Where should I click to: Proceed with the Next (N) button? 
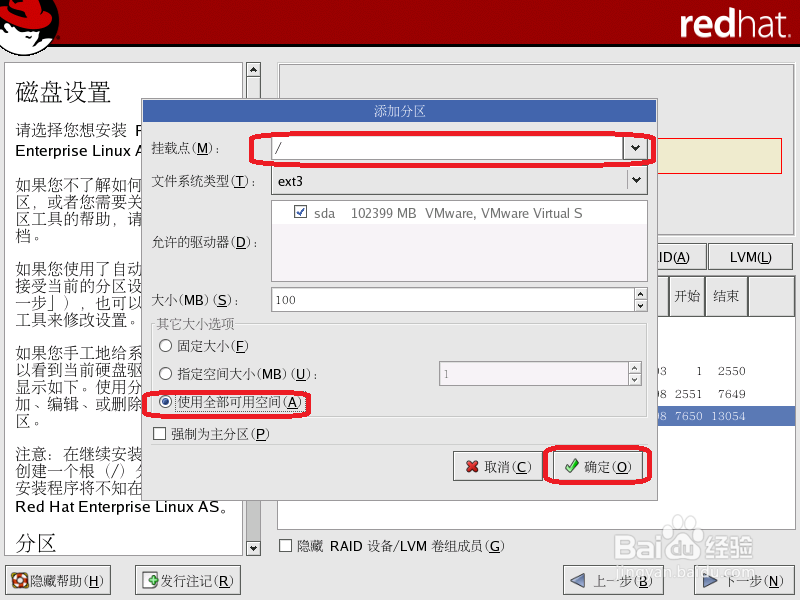pyautogui.click(x=743, y=581)
